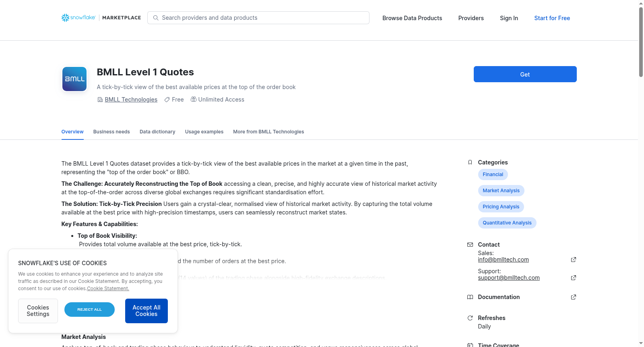Select the Quantitative Analysis category tag
Image resolution: width=644 pixels, height=347 pixels.
(x=507, y=223)
